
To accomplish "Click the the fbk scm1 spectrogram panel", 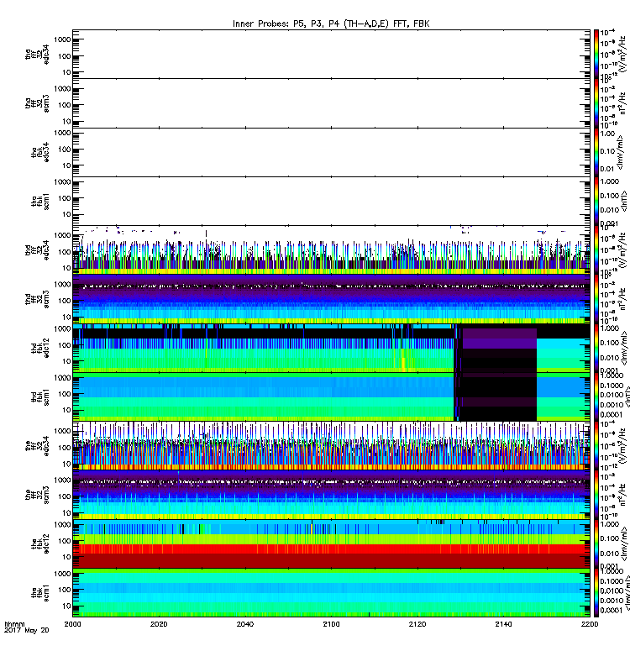I will click(x=331, y=593).
